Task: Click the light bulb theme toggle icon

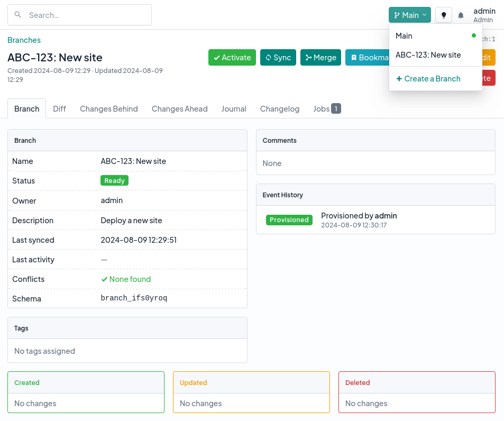Action: point(443,15)
